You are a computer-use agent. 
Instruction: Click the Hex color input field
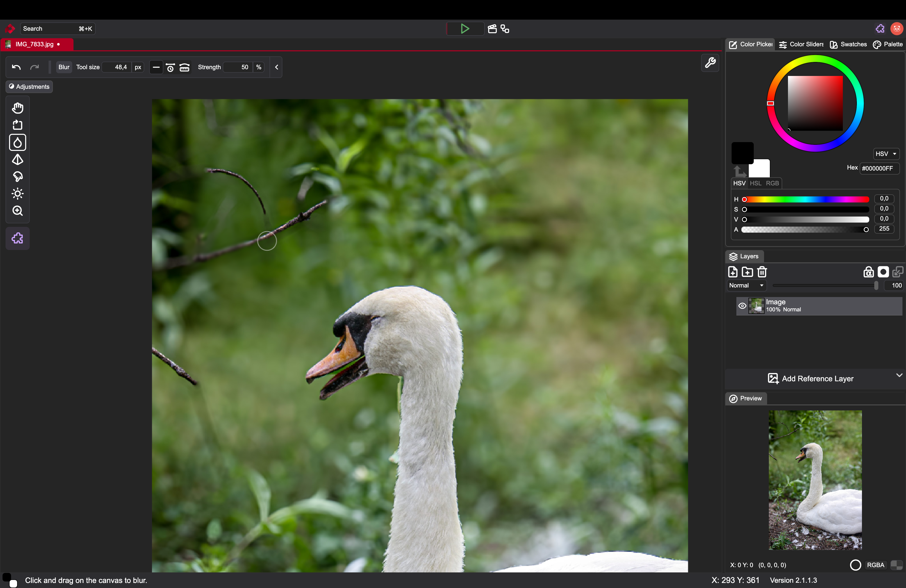[879, 169]
